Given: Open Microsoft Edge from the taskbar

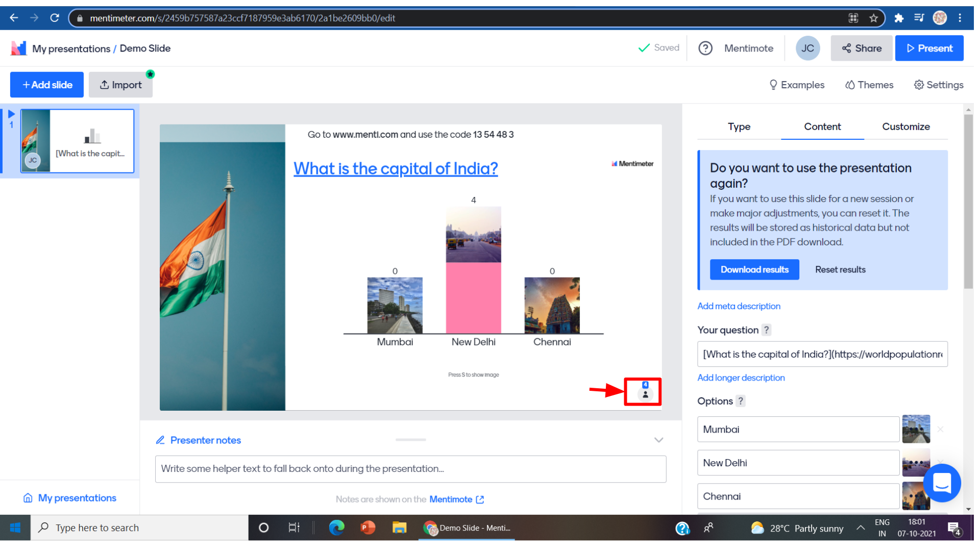Looking at the screenshot, I should (336, 528).
